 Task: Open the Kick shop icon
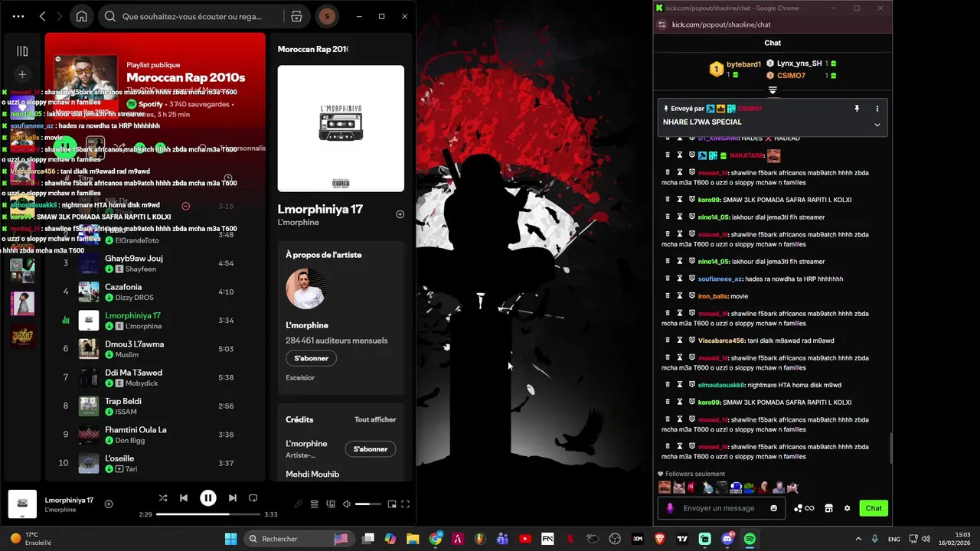tap(828, 508)
